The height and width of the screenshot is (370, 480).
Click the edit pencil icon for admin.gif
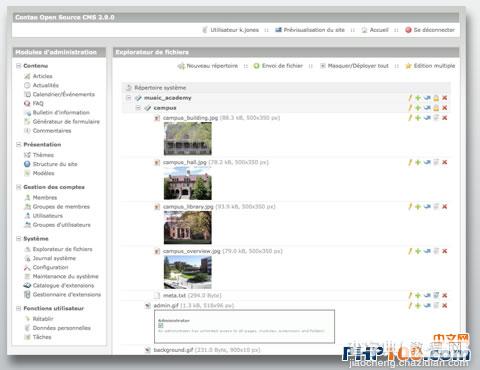pyautogui.click(x=410, y=305)
